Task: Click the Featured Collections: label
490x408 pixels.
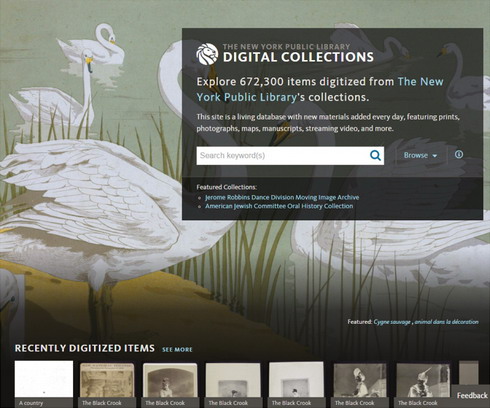Action: (x=227, y=187)
